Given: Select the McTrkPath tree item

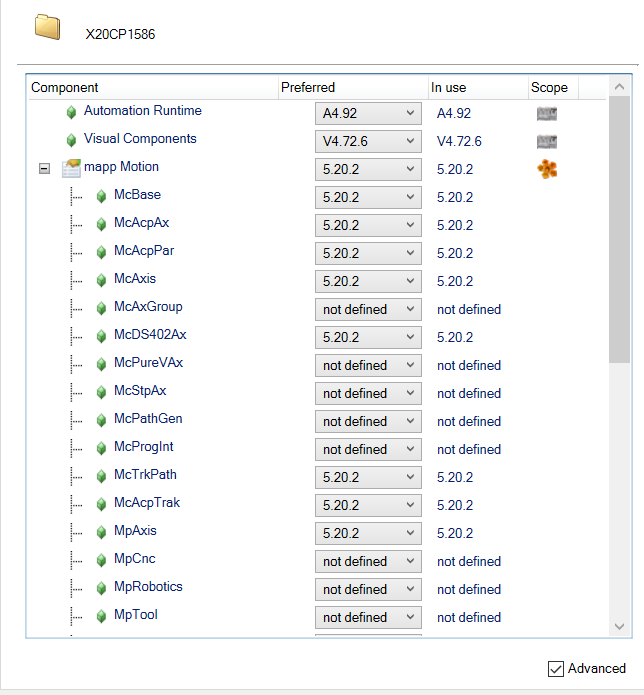Looking at the screenshot, I should (x=145, y=475).
